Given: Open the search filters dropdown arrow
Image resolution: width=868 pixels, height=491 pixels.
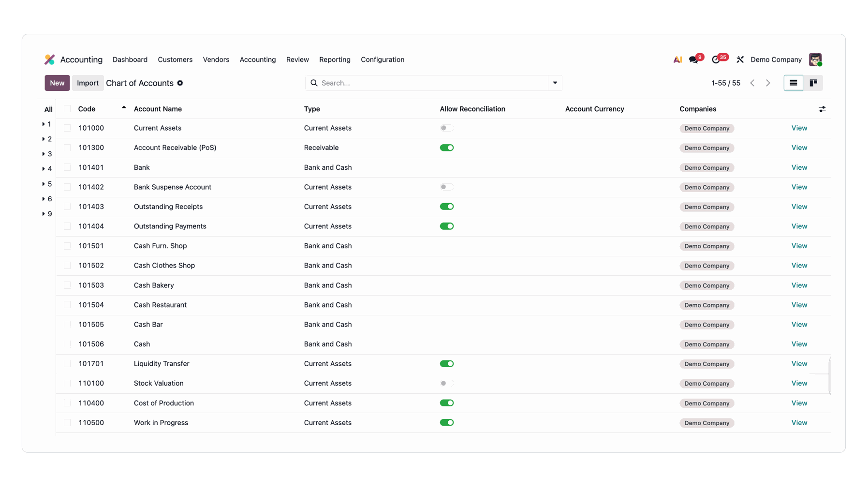Looking at the screenshot, I should coord(555,83).
